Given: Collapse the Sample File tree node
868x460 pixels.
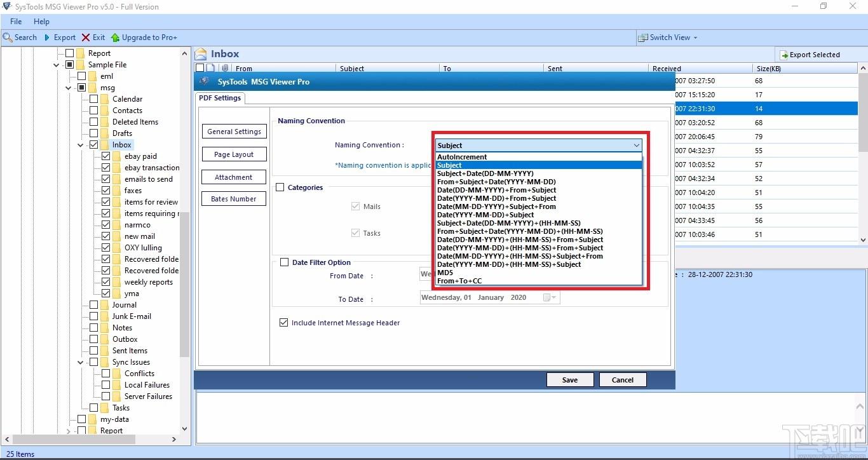Looking at the screenshot, I should click(57, 65).
